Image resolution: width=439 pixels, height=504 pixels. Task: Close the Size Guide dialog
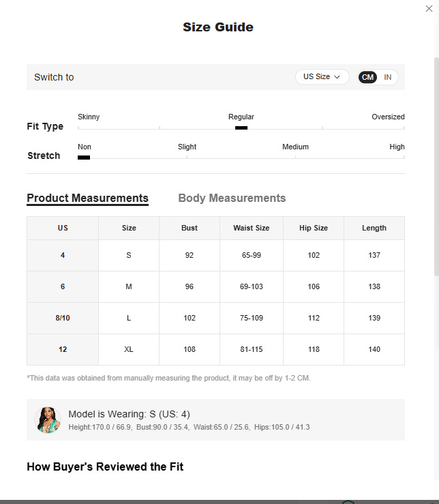pyautogui.click(x=429, y=9)
